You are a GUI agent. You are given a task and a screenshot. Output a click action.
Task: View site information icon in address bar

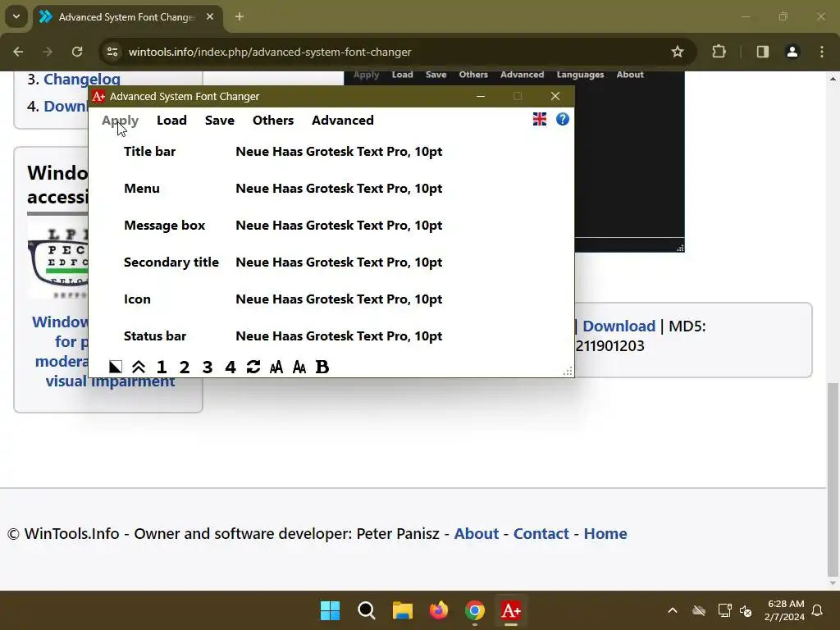(112, 52)
